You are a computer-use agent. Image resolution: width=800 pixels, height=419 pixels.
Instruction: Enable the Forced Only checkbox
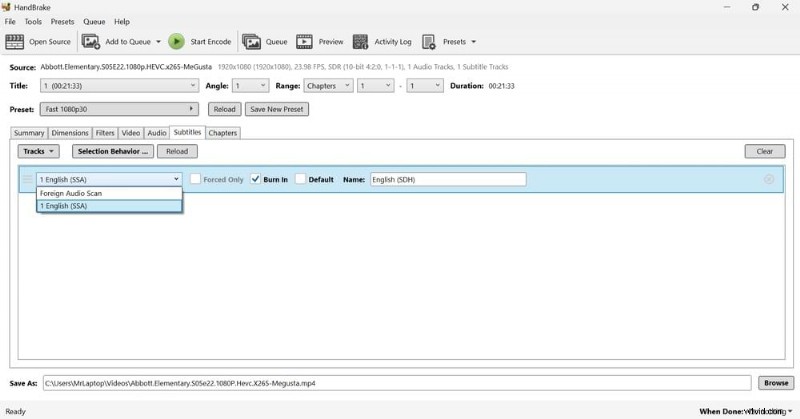(195, 179)
